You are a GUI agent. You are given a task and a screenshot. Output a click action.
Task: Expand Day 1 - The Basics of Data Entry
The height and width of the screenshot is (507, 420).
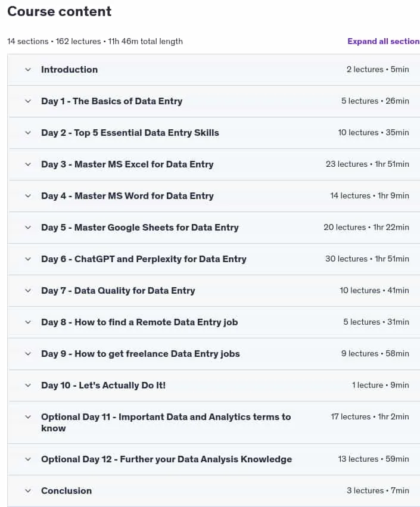coord(28,101)
